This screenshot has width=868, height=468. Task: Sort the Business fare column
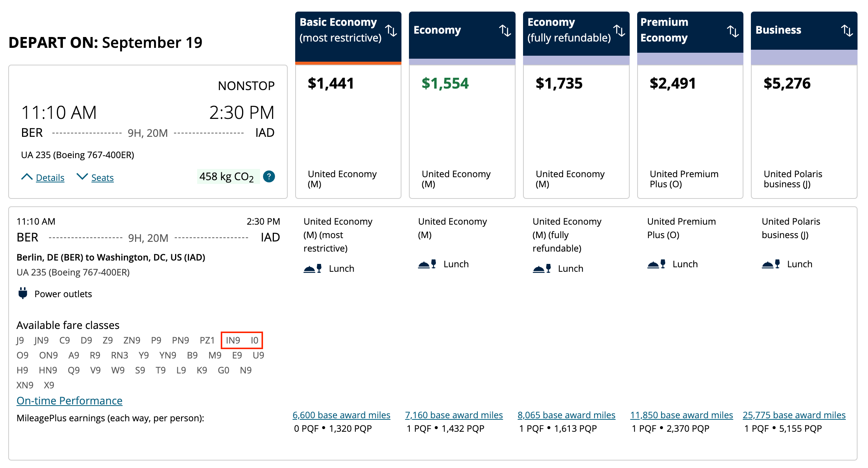(x=847, y=30)
